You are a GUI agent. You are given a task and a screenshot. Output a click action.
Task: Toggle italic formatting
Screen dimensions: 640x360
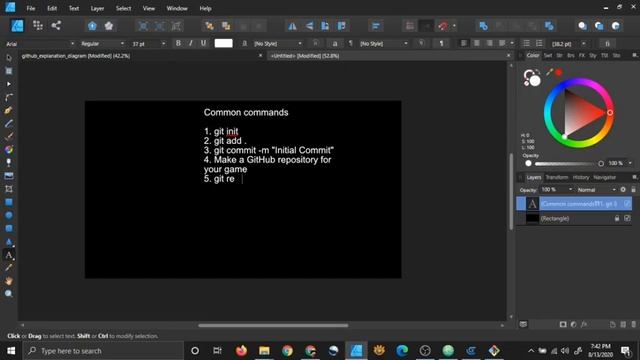click(x=191, y=43)
